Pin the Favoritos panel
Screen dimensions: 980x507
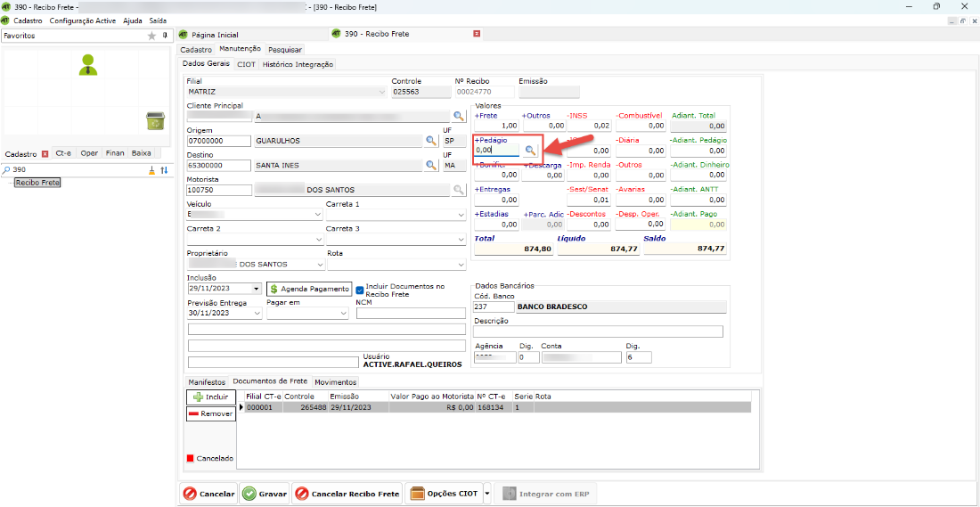tap(165, 36)
